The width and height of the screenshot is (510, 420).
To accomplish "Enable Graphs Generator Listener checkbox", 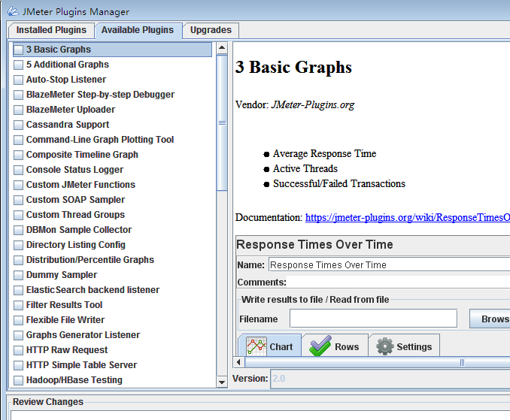I will point(19,335).
